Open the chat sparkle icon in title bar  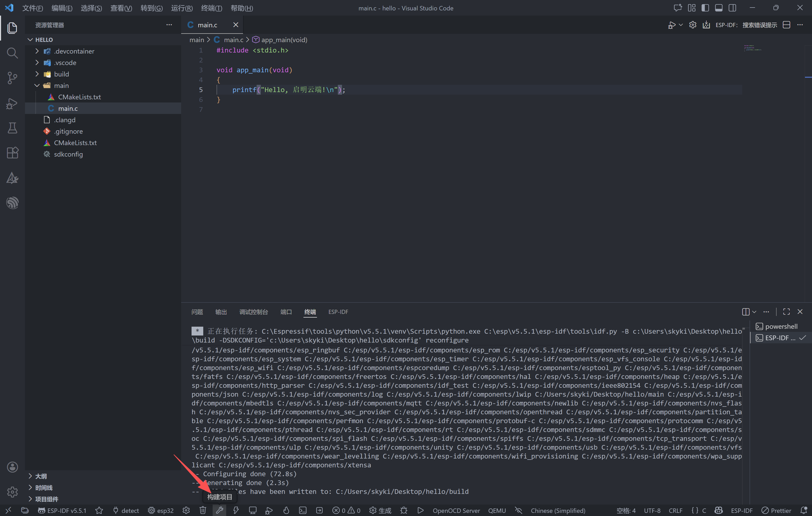coord(677,8)
